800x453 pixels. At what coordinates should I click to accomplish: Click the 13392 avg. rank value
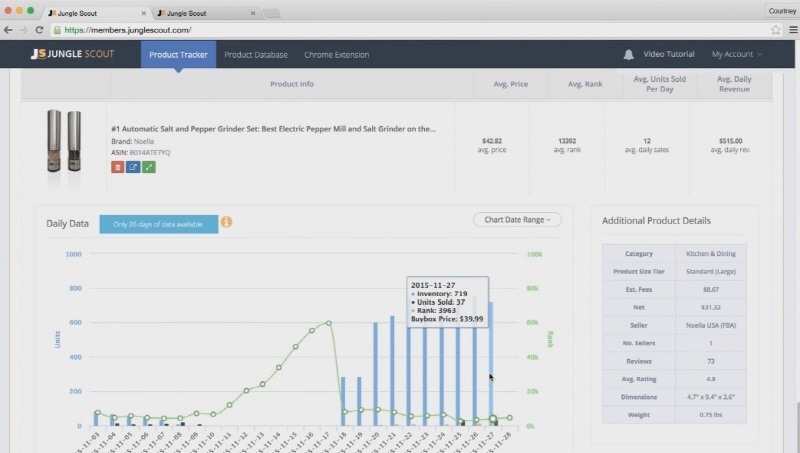[x=567, y=141]
